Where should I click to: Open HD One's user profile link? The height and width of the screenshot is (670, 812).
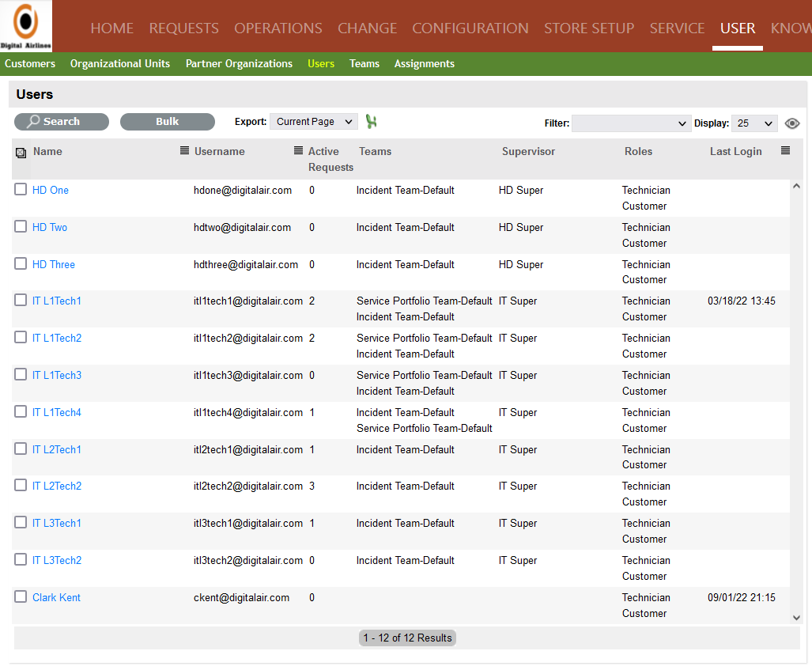coord(50,190)
